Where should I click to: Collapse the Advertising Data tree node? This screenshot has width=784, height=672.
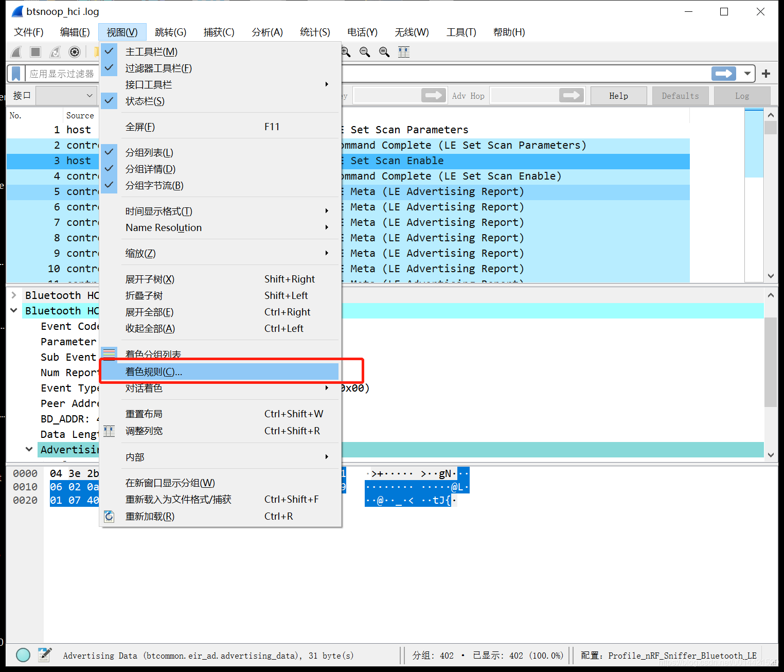[x=29, y=449]
